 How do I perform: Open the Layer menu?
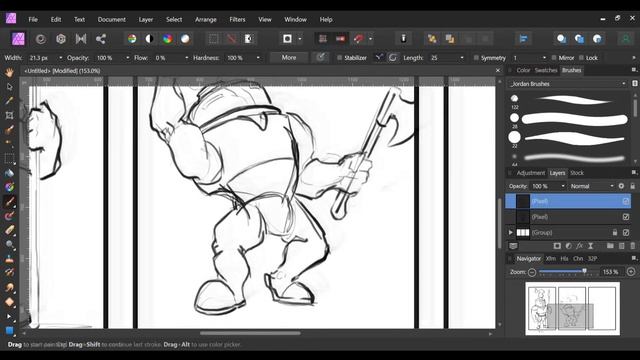(146, 20)
